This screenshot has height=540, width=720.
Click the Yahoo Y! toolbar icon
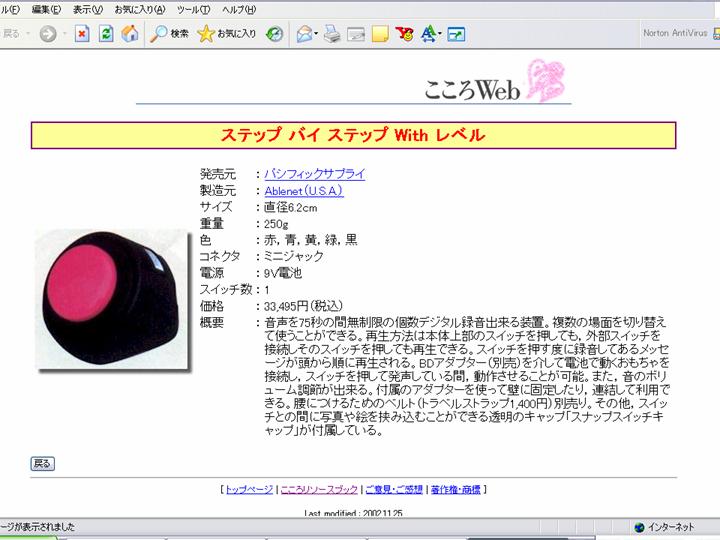[405, 34]
